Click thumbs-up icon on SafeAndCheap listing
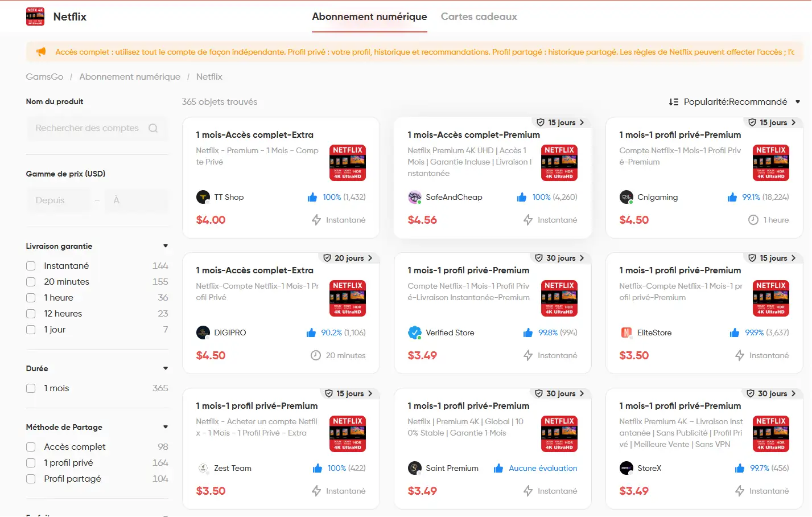Screen dimensions: 812x517 522,197
